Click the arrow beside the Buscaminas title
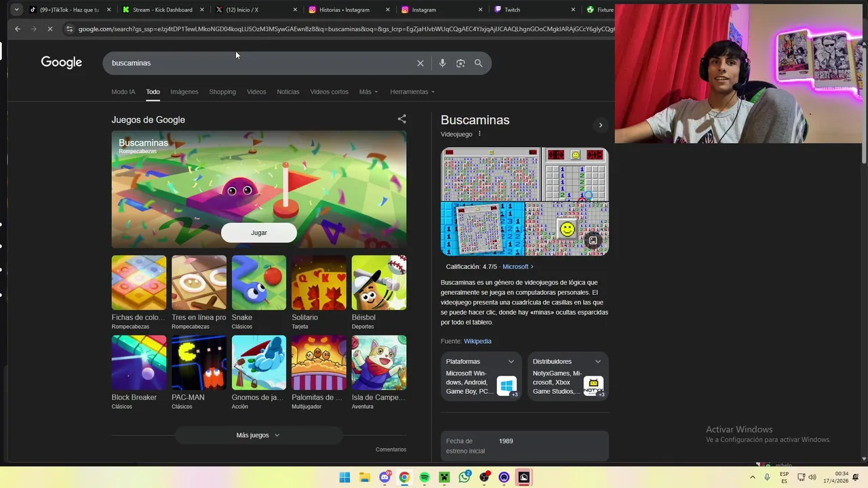Viewport: 868px width, 488px height. pyautogui.click(x=600, y=125)
